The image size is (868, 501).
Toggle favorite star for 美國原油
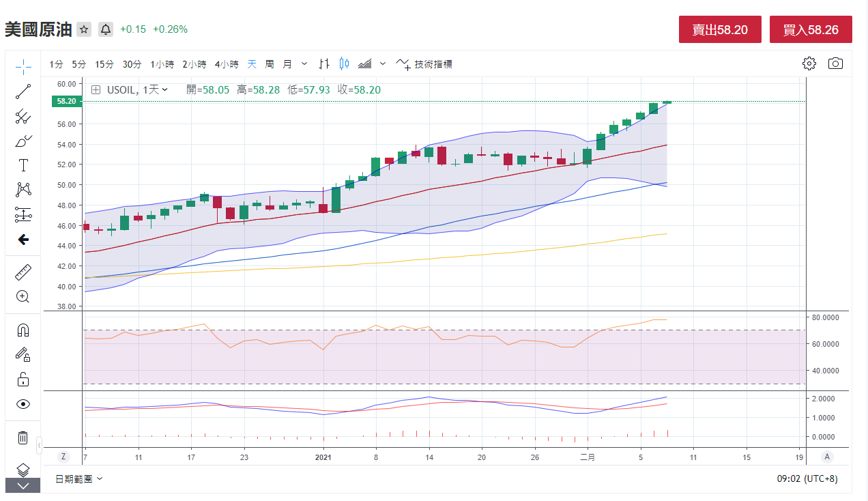(84, 29)
